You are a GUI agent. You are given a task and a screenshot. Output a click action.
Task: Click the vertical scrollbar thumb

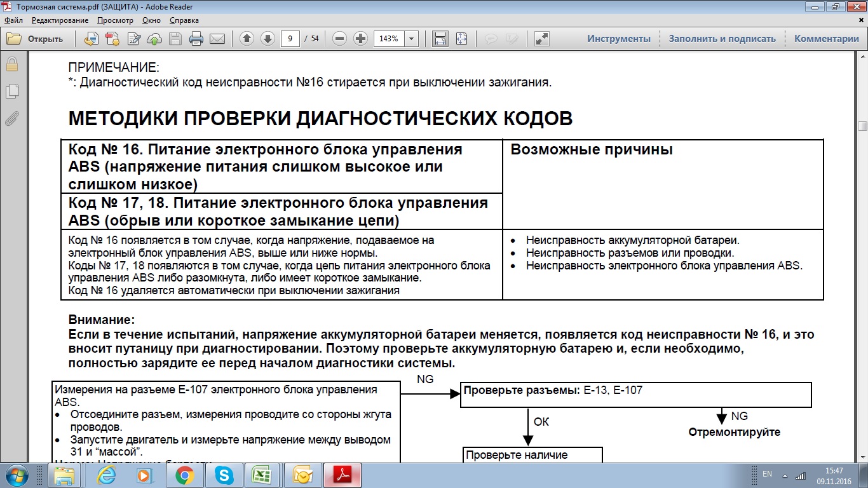pos(862,126)
